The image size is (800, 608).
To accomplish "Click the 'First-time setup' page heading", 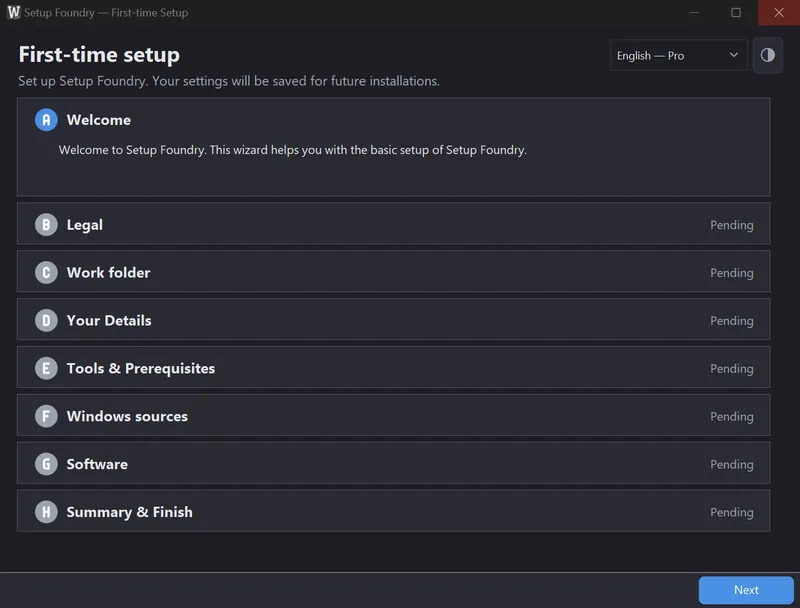I will pyautogui.click(x=99, y=55).
